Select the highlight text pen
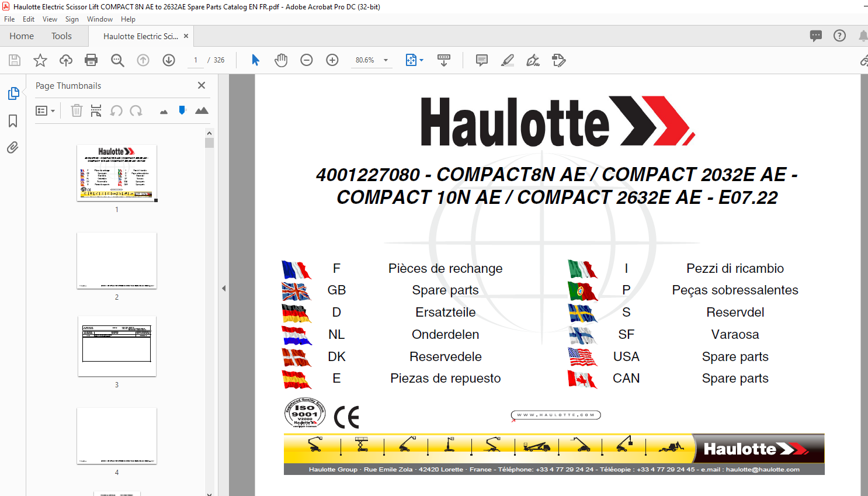The image size is (868, 496). 508,60
